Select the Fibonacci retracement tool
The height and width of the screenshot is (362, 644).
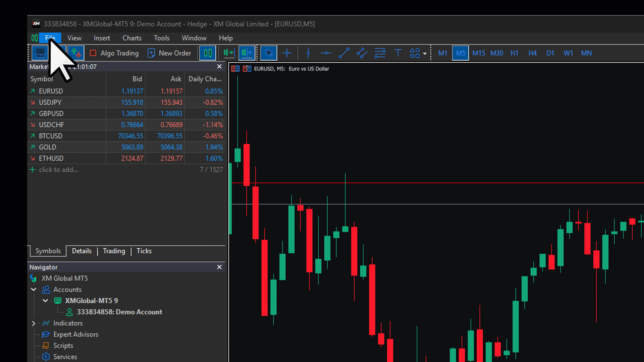380,53
